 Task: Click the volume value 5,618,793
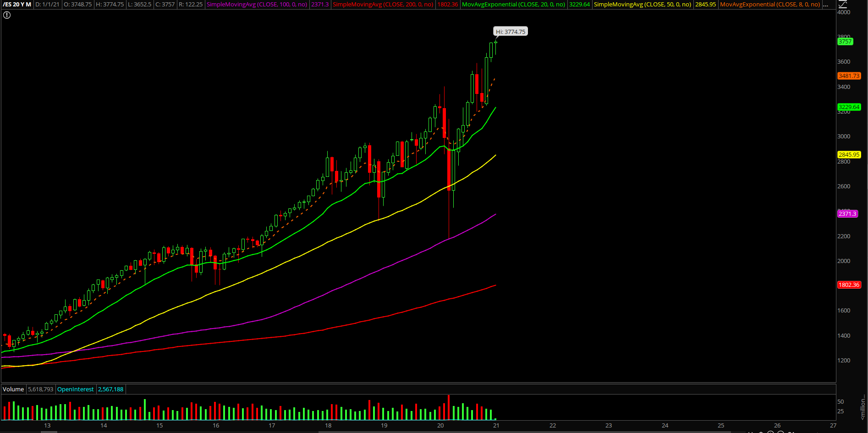tap(41, 389)
